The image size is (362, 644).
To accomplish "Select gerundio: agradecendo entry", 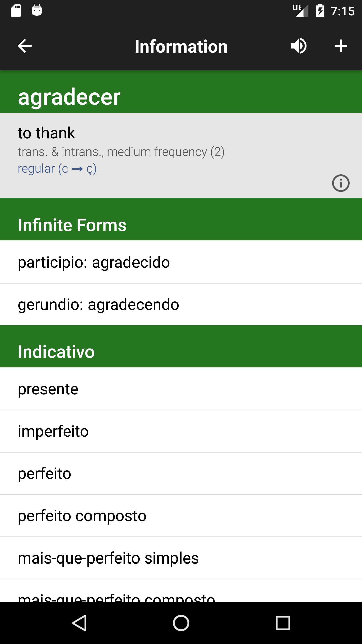I will coord(181,304).
